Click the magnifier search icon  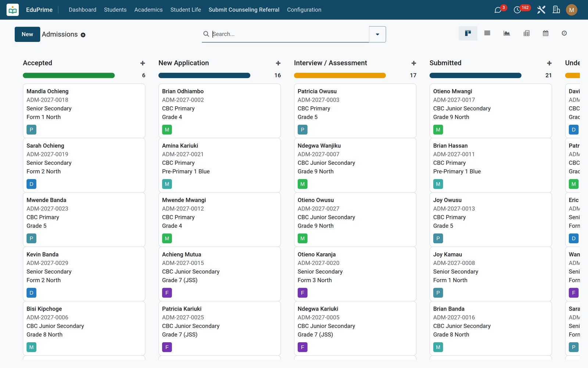tap(206, 34)
